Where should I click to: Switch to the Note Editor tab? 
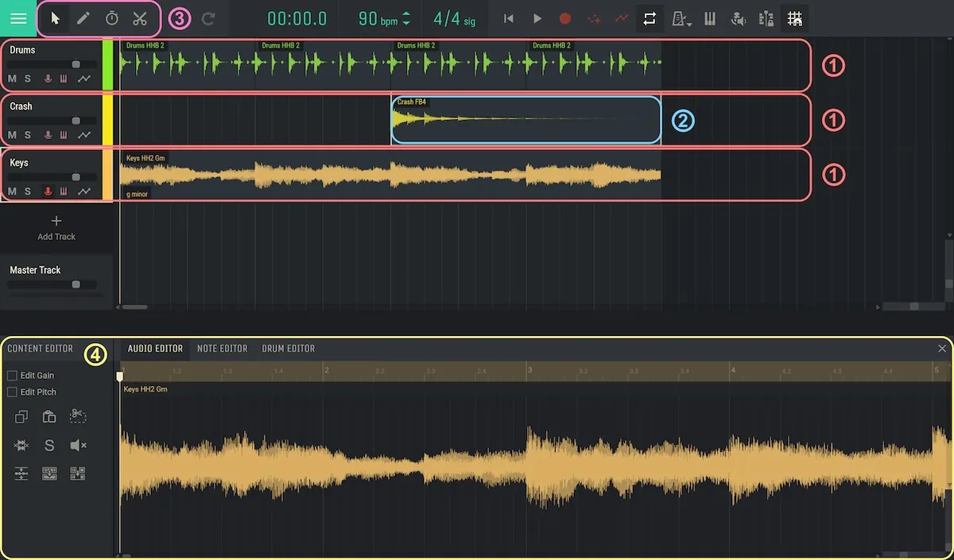(223, 349)
